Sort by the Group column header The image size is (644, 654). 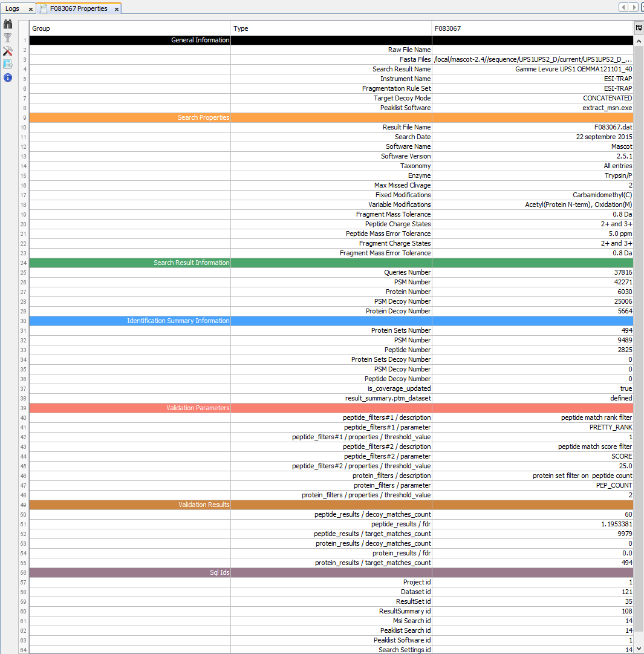pos(129,28)
